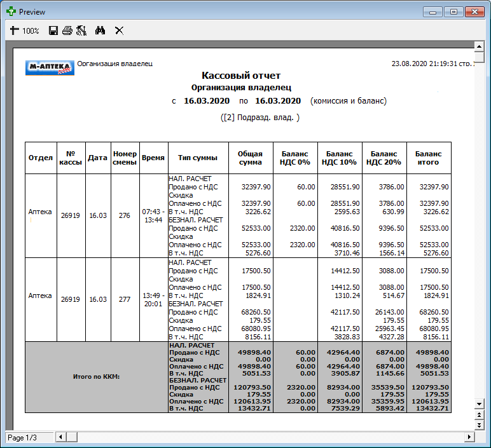Click the horizontal scrollbar left arrow
491x448 pixels.
pos(61,437)
